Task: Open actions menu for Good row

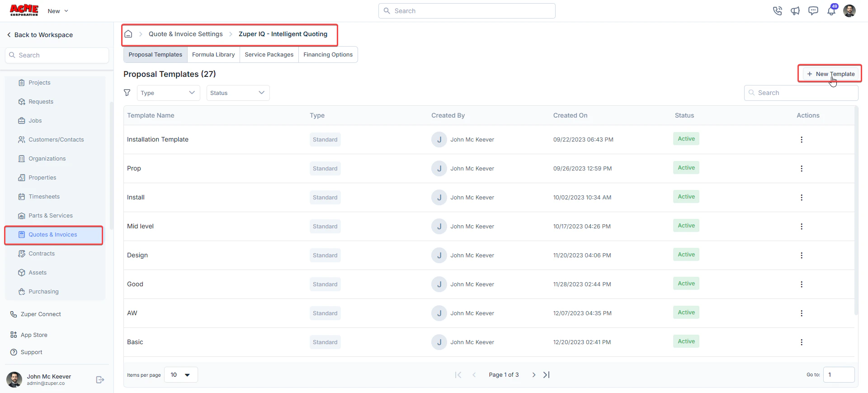Action: coord(802,284)
